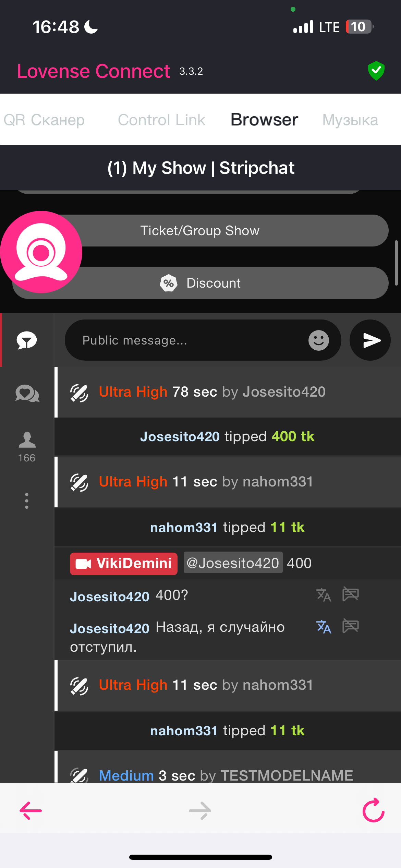The width and height of the screenshot is (401, 868).
Task: Open the public chat sidebar icon
Action: [x=27, y=340]
